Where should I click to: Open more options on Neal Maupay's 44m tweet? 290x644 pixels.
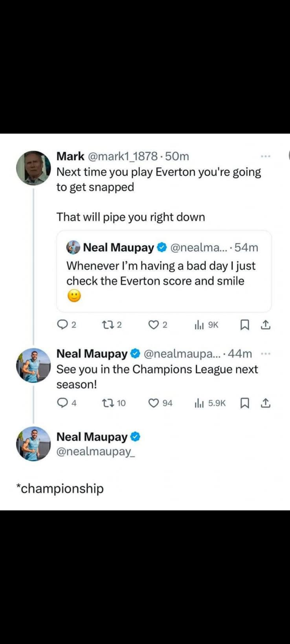click(266, 354)
